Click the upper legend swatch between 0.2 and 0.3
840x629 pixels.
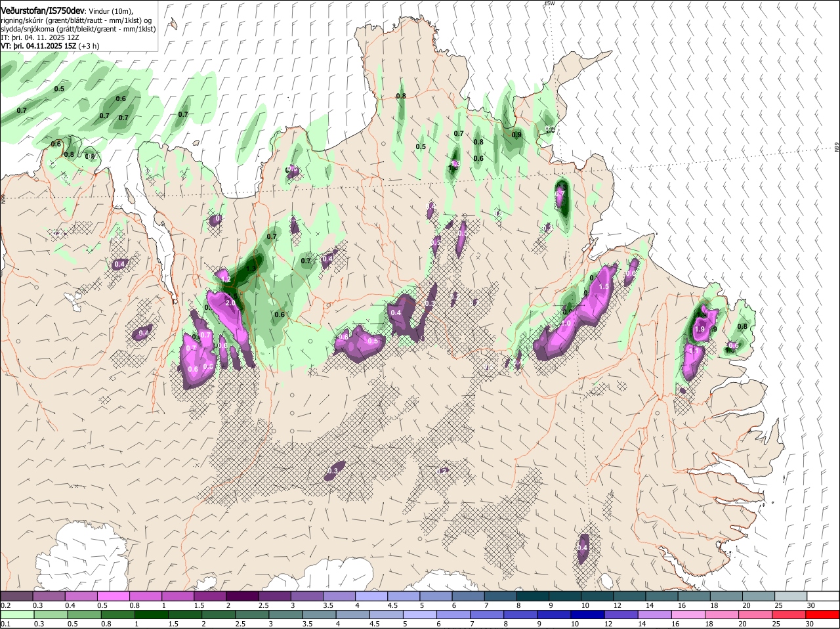[x=16, y=596]
